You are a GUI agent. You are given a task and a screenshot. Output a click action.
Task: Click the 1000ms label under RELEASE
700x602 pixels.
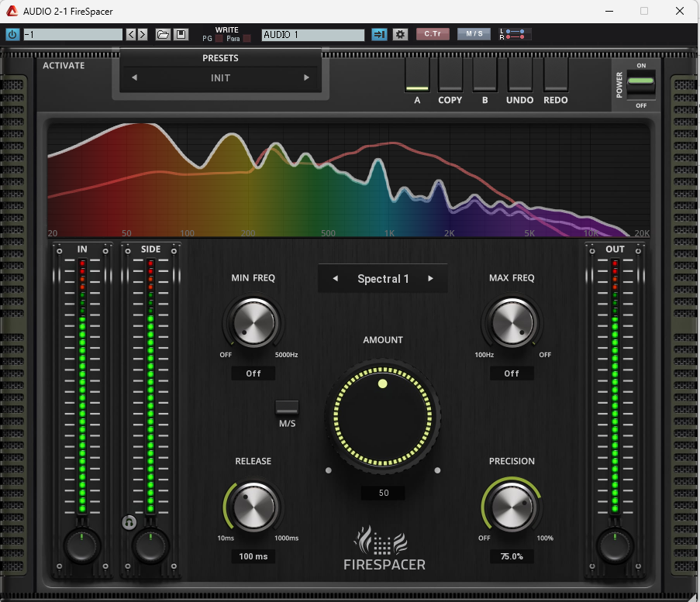pos(286,538)
